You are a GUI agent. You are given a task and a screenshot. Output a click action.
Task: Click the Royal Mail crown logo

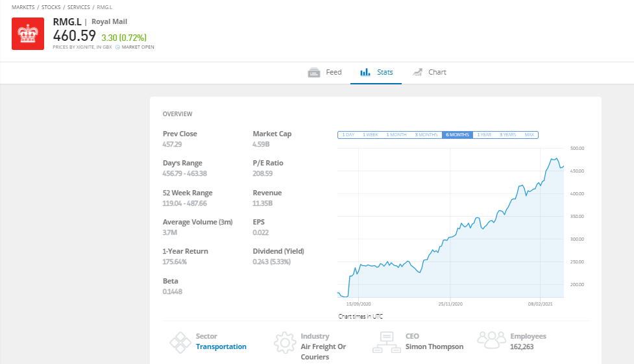point(28,34)
